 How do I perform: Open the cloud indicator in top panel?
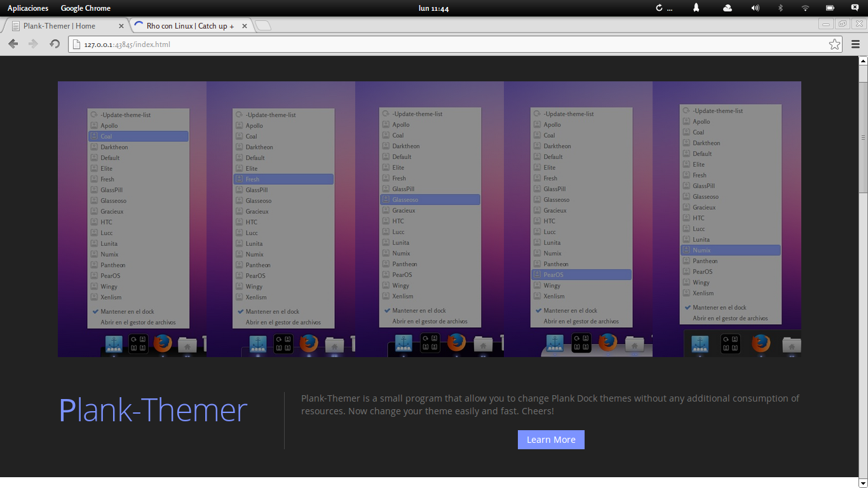pyautogui.click(x=728, y=8)
